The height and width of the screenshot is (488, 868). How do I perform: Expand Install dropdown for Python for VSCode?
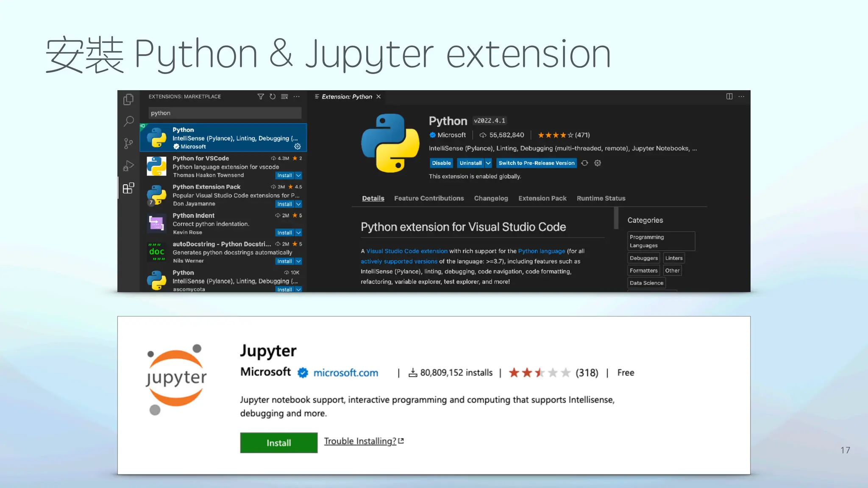pos(298,175)
